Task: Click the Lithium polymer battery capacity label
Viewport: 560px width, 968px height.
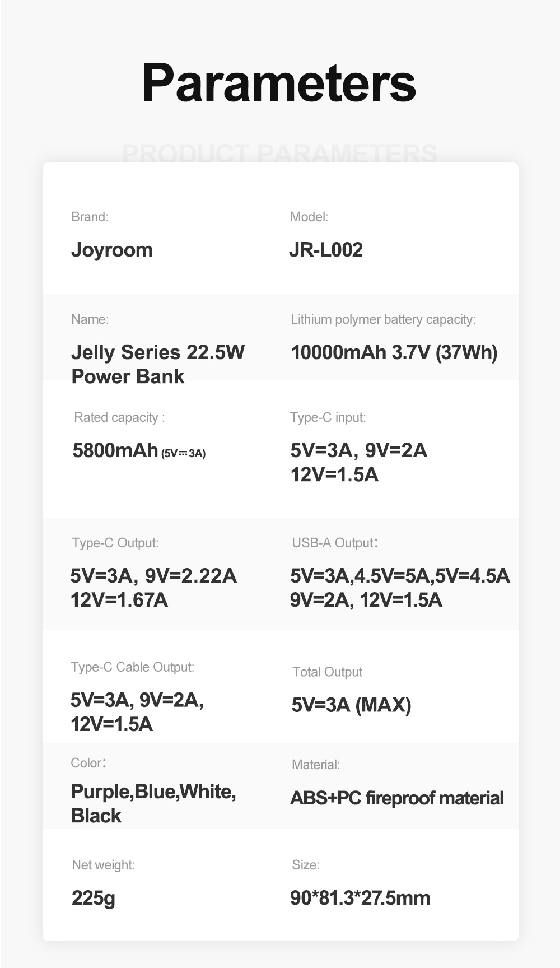Action: pyautogui.click(x=383, y=320)
